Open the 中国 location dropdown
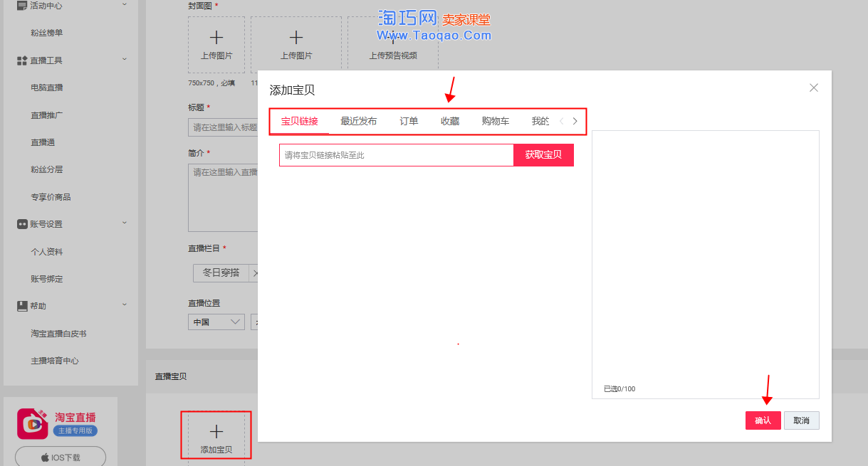Viewport: 868px width, 466px height. click(x=216, y=322)
